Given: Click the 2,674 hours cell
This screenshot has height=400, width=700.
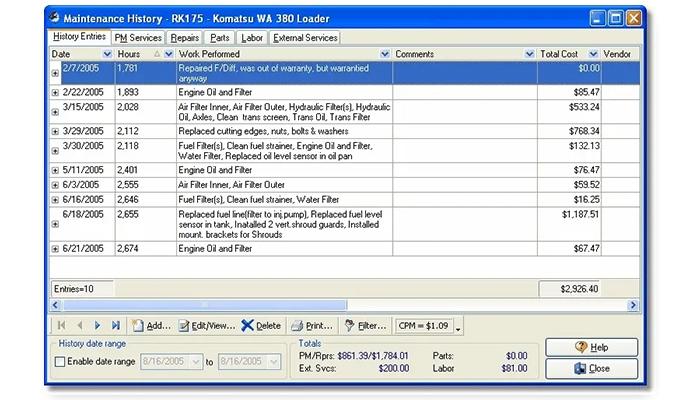Looking at the screenshot, I should click(146, 249).
